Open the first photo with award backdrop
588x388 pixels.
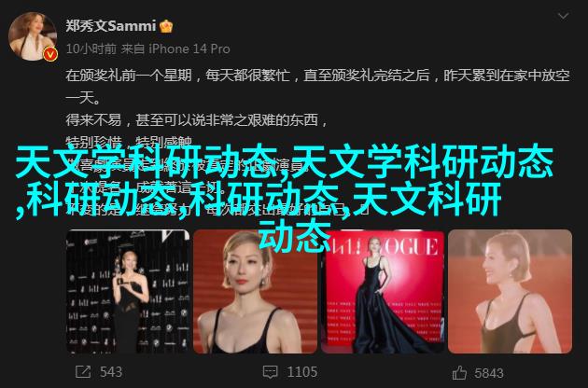click(x=128, y=292)
